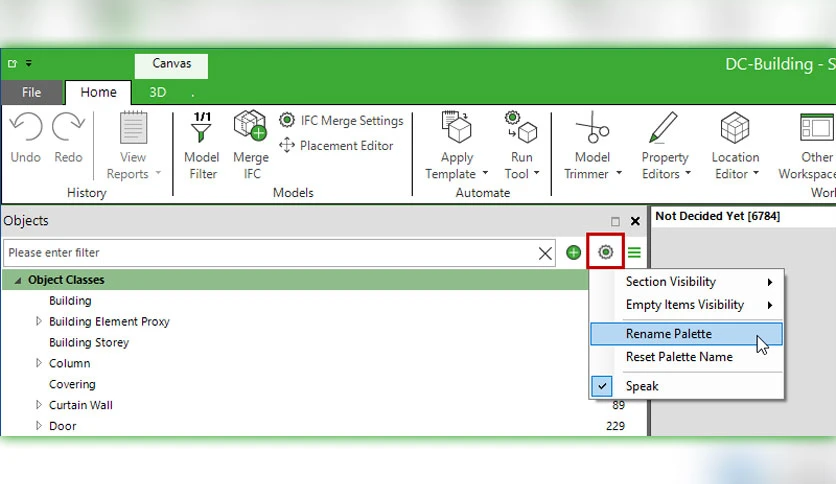Select the Building tree item
Screen dimensions: 836x484
pos(70,301)
